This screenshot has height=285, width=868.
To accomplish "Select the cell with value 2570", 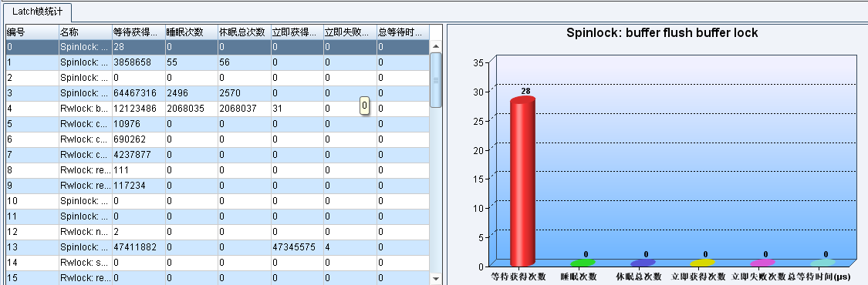I will 245,93.
